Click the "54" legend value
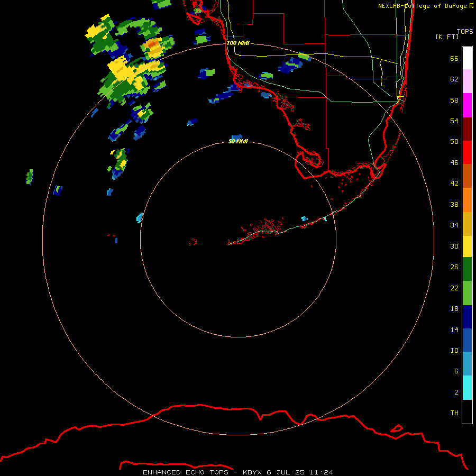This screenshot has height=476, width=476. pyautogui.click(x=454, y=121)
